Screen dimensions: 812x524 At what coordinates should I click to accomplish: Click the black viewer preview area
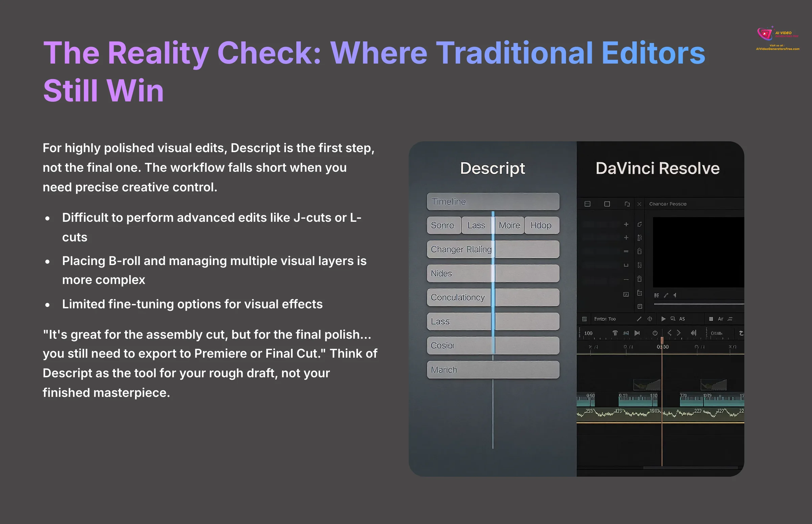(698, 253)
